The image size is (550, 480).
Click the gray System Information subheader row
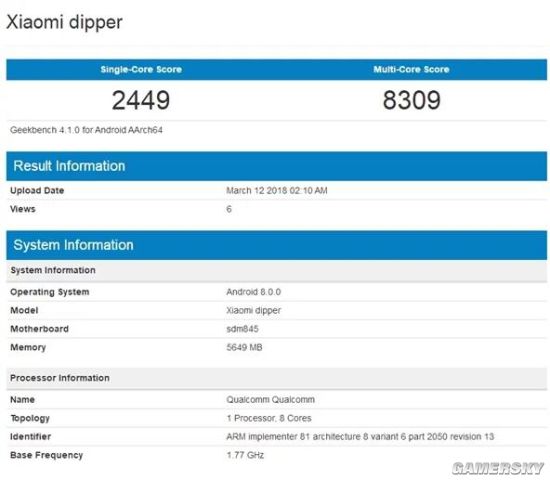(276, 271)
